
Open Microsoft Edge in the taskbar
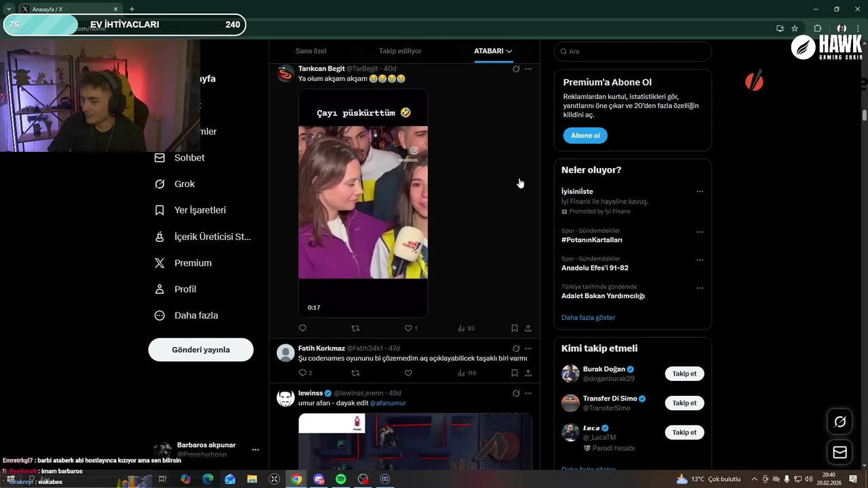[208, 479]
